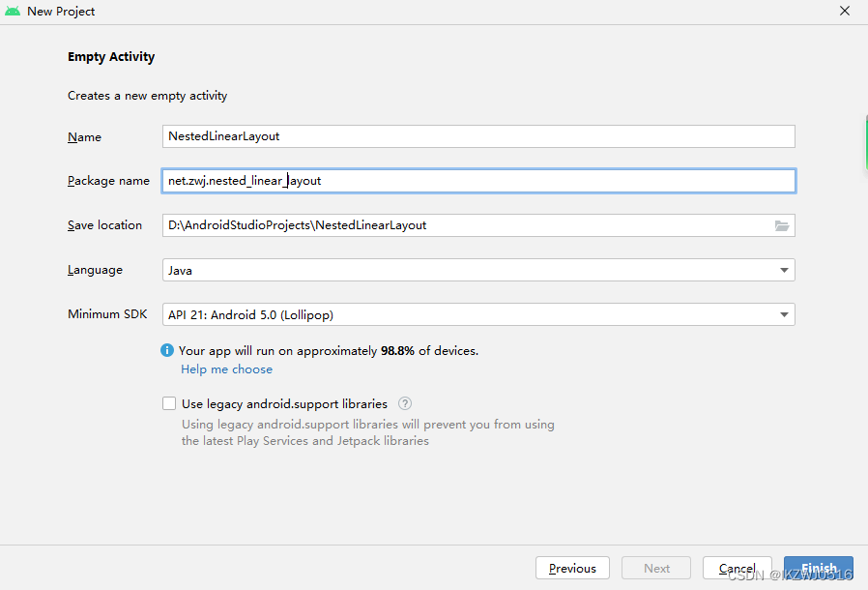Click the legacy libraries warning description text
Screen dimensions: 868x590
pyautogui.click(x=367, y=432)
